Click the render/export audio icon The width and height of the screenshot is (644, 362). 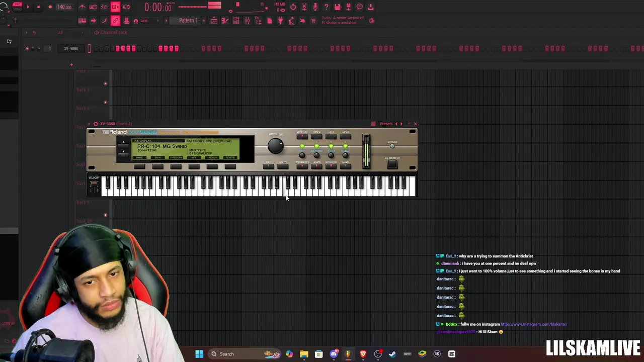[x=349, y=7]
